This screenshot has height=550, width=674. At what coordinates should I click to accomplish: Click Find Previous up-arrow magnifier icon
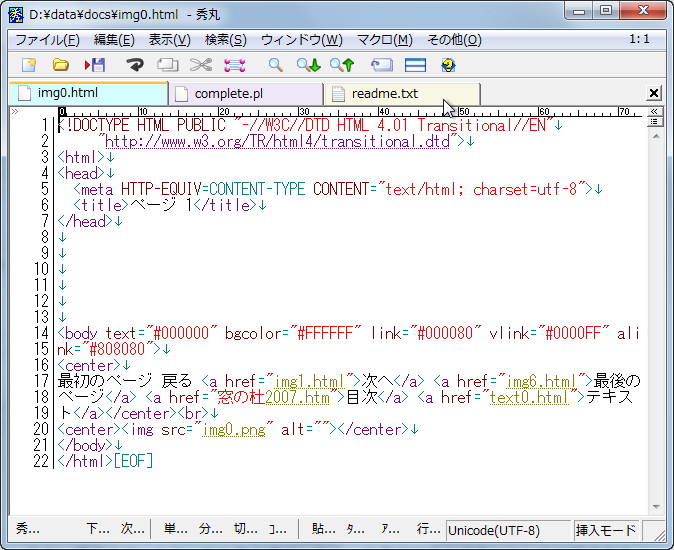click(x=342, y=65)
